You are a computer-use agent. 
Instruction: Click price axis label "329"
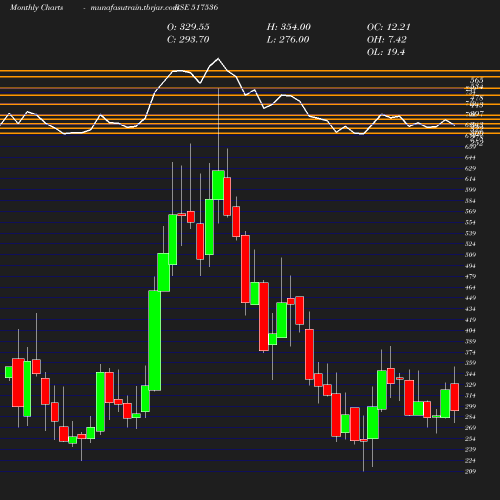(470, 385)
